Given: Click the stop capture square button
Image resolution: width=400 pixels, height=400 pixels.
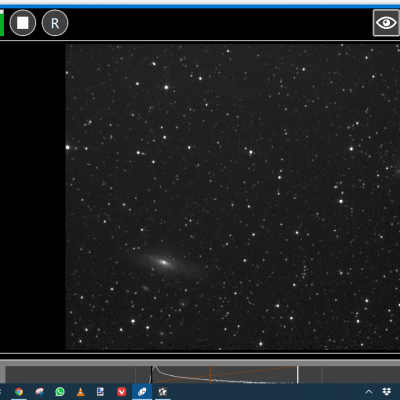Looking at the screenshot, I should point(23,23).
